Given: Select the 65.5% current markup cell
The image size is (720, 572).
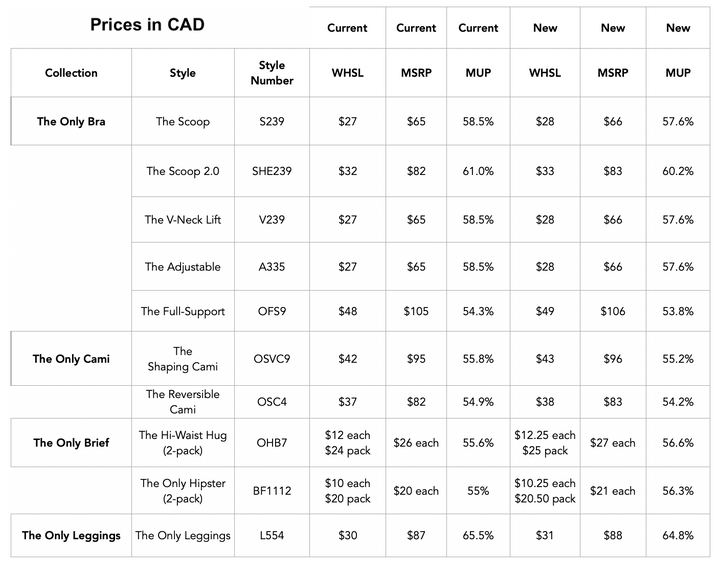Looking at the screenshot, I should pyautogui.click(x=478, y=536).
